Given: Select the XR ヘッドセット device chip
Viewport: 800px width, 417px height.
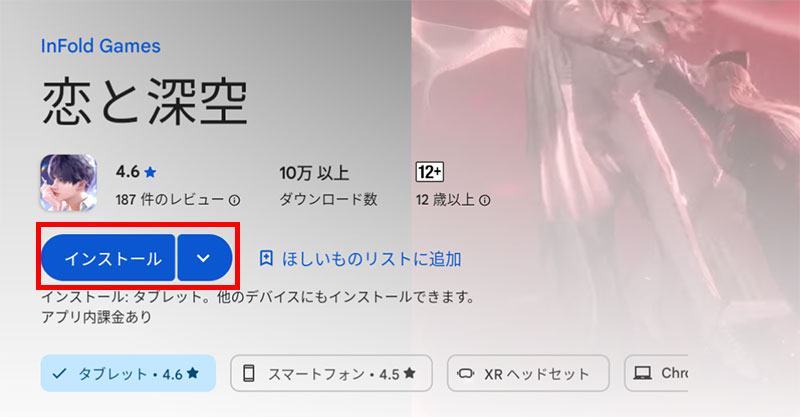Looking at the screenshot, I should click(528, 374).
